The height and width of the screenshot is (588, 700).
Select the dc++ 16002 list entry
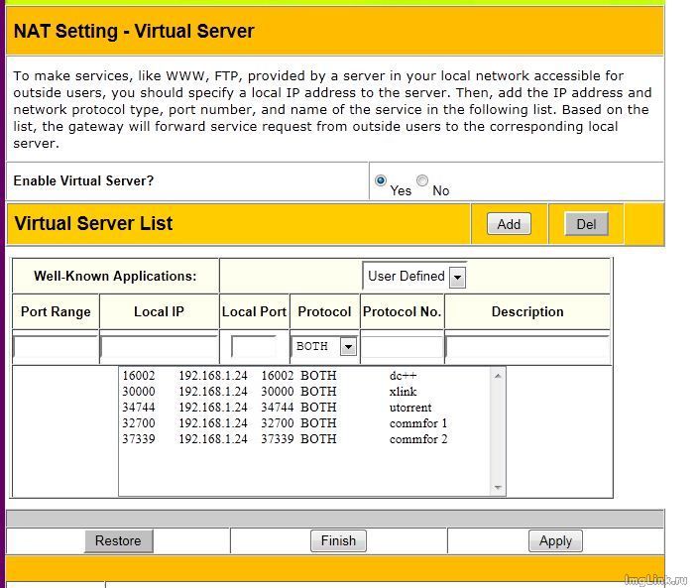pyautogui.click(x=304, y=376)
